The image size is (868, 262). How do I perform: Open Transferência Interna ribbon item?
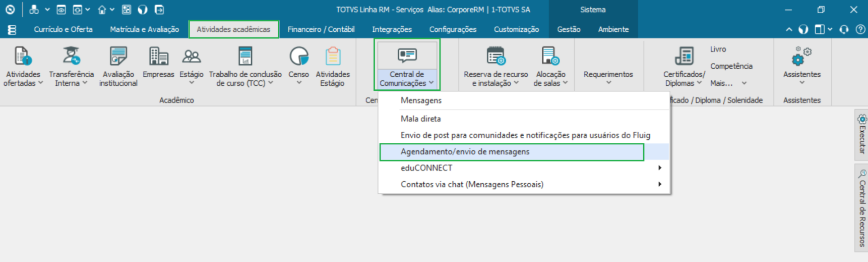(71, 67)
